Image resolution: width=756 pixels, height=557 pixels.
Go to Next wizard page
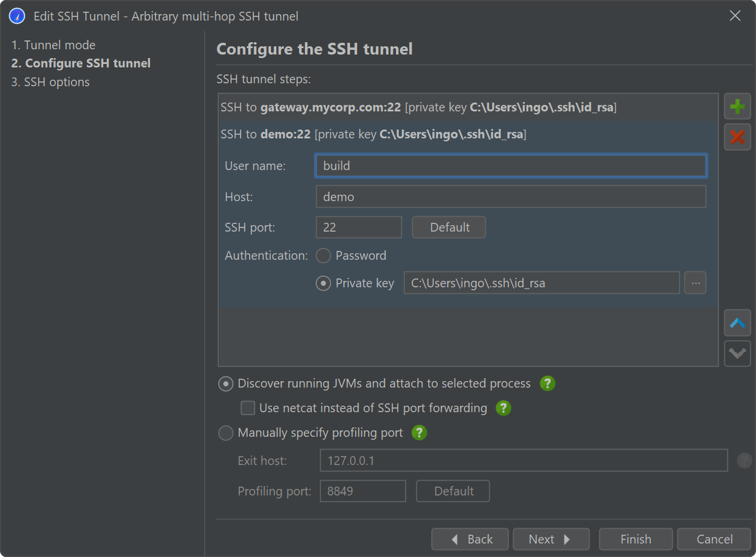(x=550, y=539)
